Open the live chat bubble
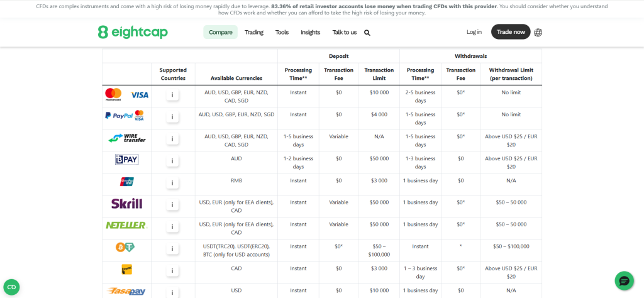Screen dimensions: 644x298 623,280
